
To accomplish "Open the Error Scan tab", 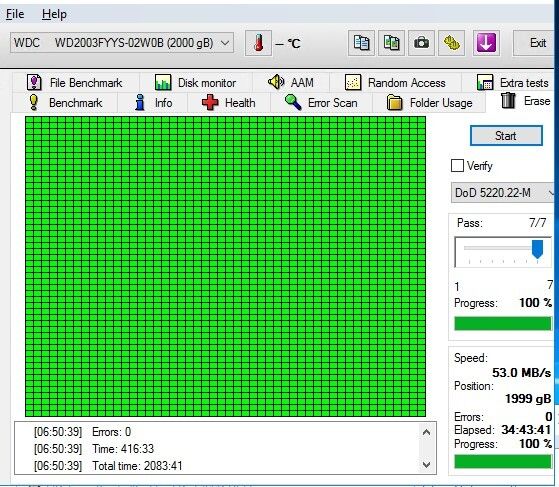I will tap(321, 103).
